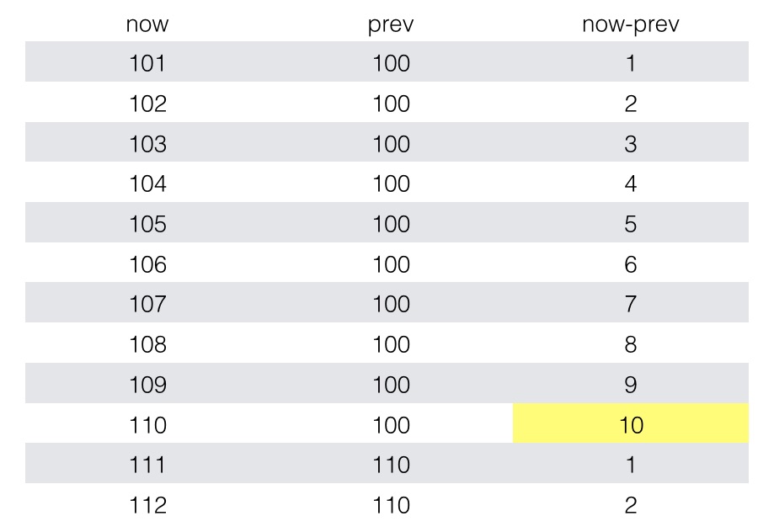Select the prev cell in the 111 row

coord(391,465)
